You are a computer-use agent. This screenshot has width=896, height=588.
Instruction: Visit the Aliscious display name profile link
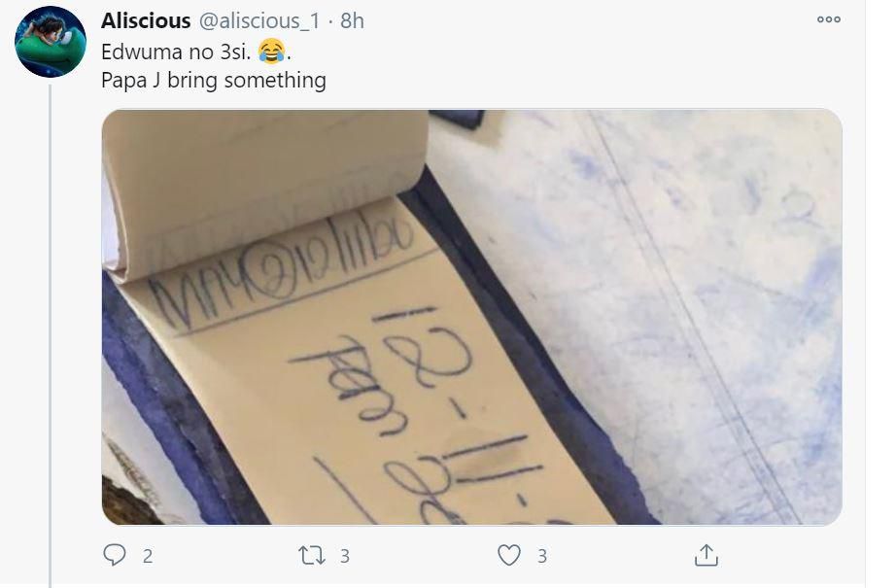point(146,20)
